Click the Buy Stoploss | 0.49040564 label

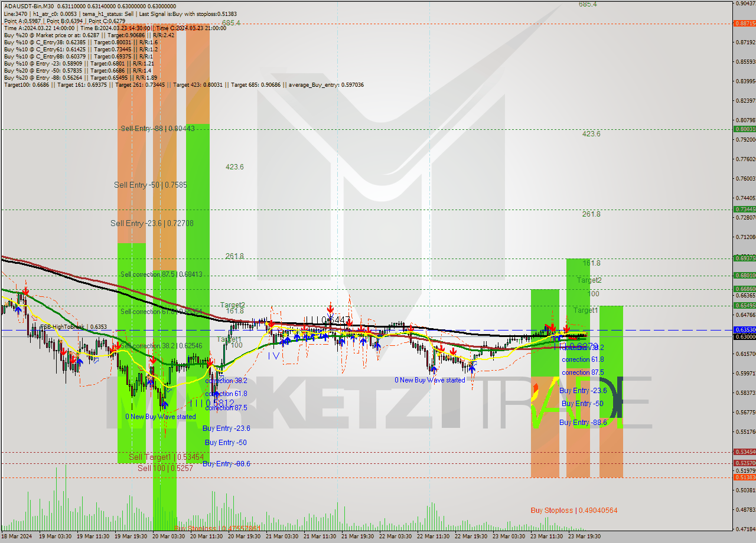pyautogui.click(x=573, y=510)
